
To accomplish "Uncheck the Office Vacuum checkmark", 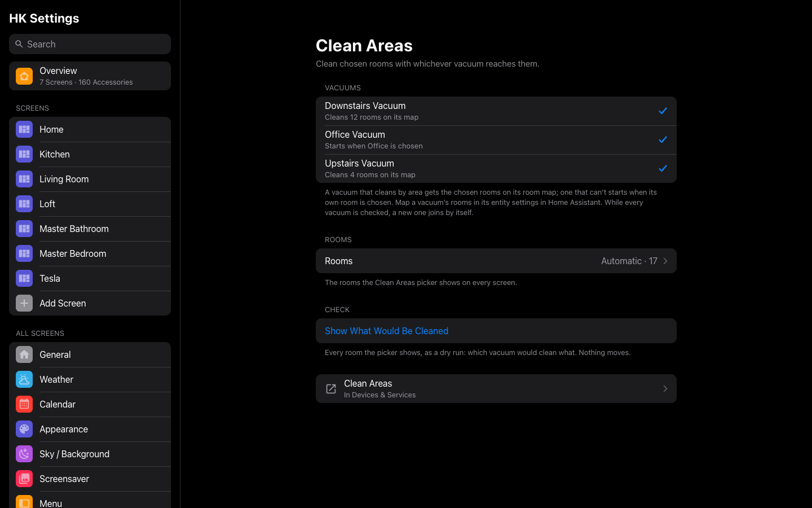I will tap(663, 140).
